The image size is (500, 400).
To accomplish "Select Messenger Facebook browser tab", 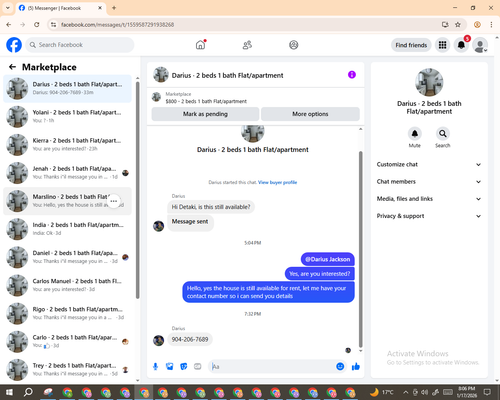I will point(60,8).
